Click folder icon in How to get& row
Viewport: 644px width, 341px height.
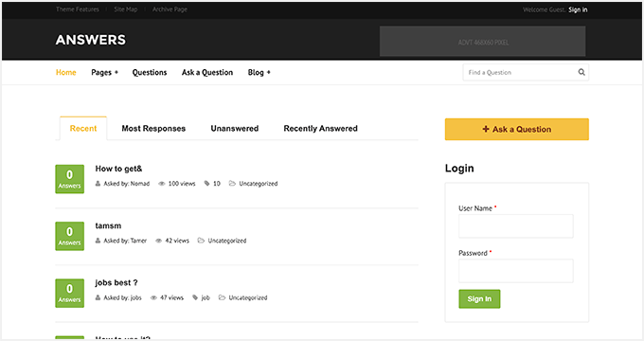pos(232,183)
